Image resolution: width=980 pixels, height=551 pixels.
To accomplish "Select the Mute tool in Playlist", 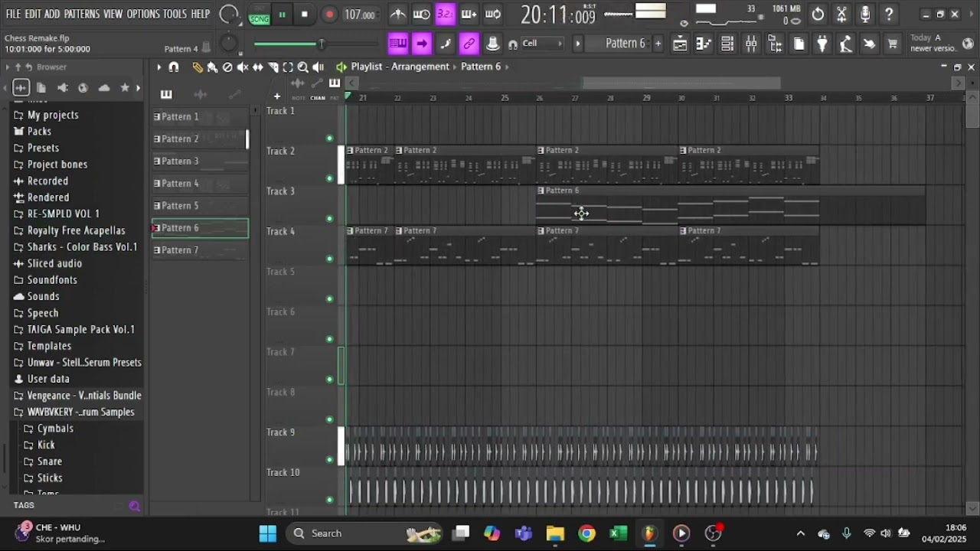I will click(x=243, y=67).
